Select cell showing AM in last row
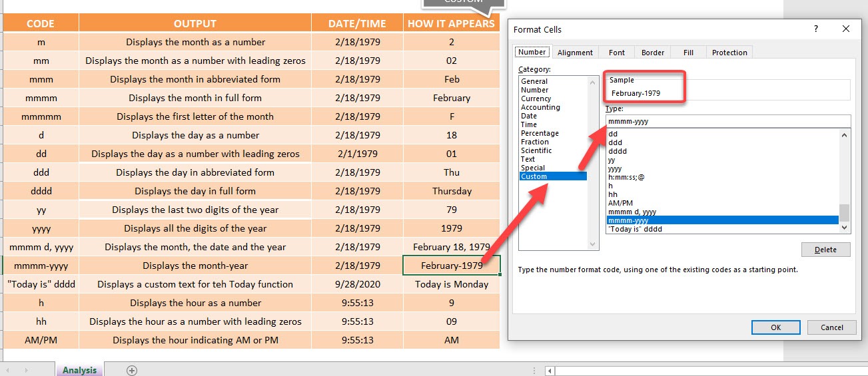 click(452, 340)
